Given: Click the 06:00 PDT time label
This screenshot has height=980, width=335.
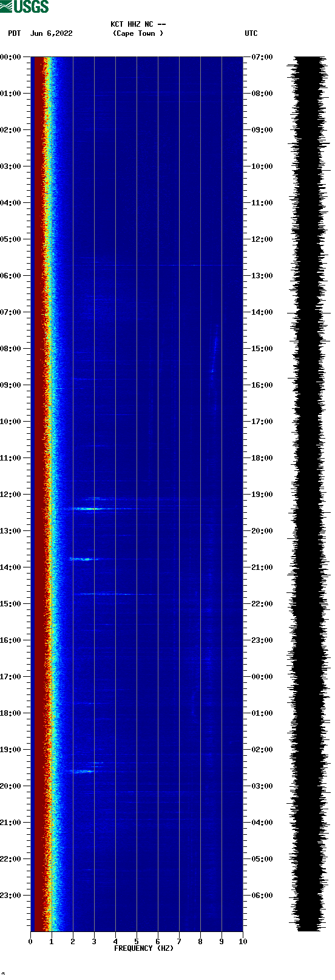Looking at the screenshot, I should pyautogui.click(x=11, y=276).
